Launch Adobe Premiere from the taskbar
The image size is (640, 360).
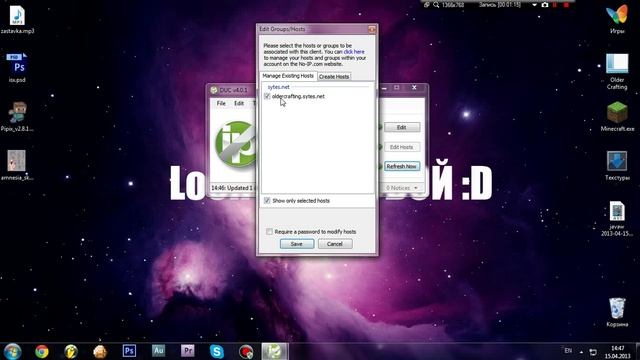[x=188, y=351]
